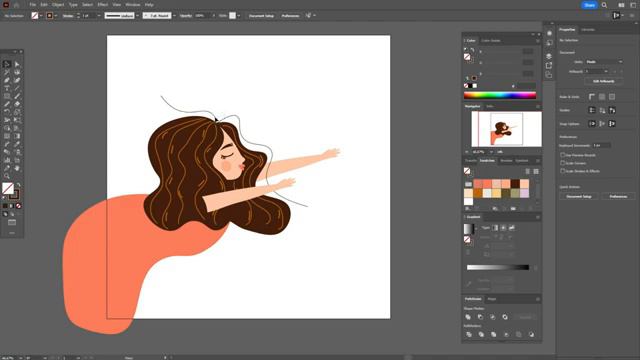Click the search magnifier icon beside Share

point(604,5)
